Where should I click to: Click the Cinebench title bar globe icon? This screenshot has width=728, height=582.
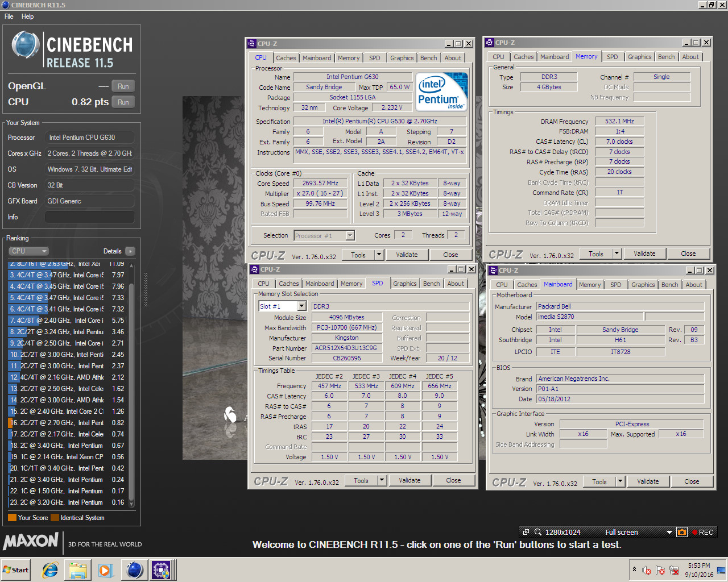pyautogui.click(x=5, y=5)
